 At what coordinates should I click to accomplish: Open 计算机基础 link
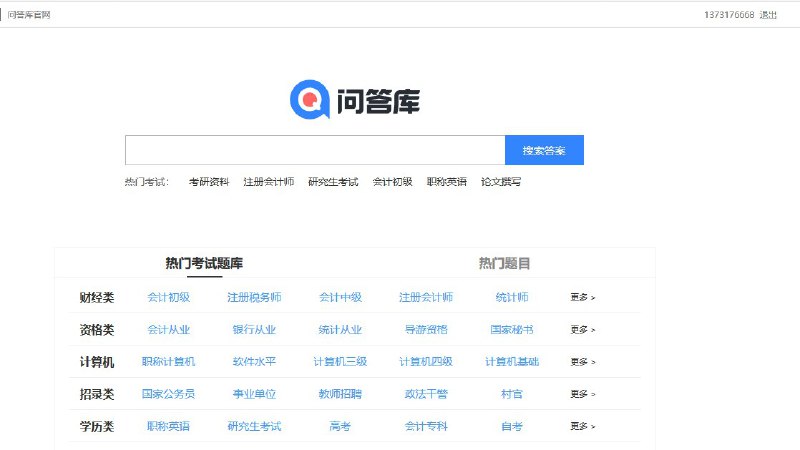(512, 362)
